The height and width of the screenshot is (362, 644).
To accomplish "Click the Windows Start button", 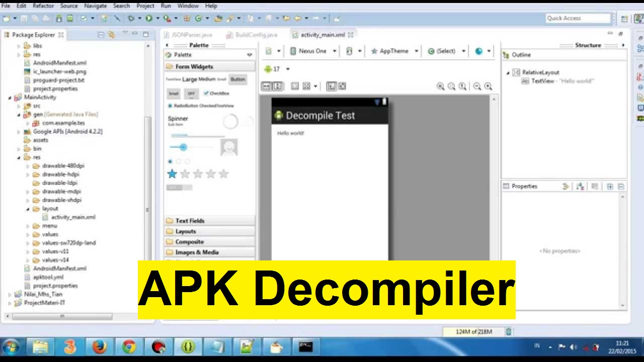I will [11, 347].
